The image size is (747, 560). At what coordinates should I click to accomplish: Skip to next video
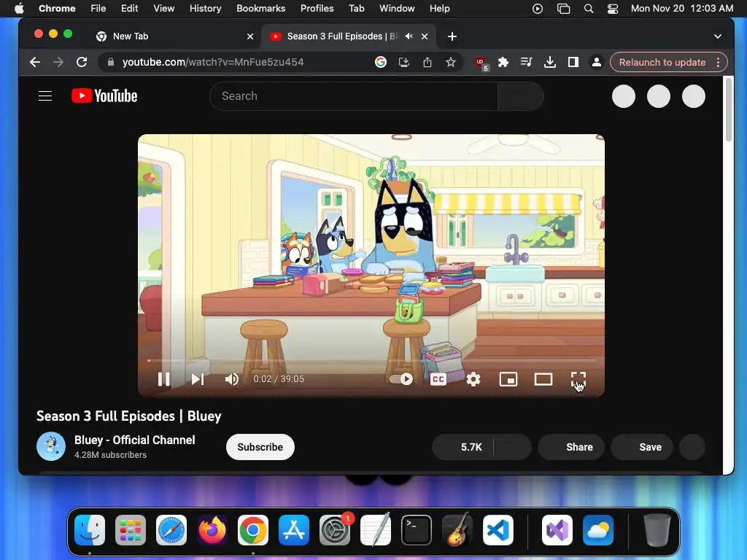198,379
